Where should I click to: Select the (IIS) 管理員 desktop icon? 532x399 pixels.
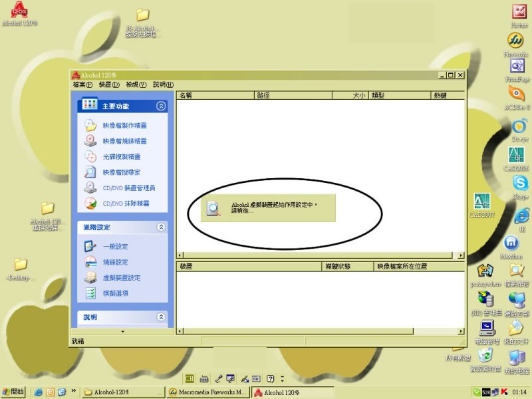pyautogui.click(x=487, y=304)
